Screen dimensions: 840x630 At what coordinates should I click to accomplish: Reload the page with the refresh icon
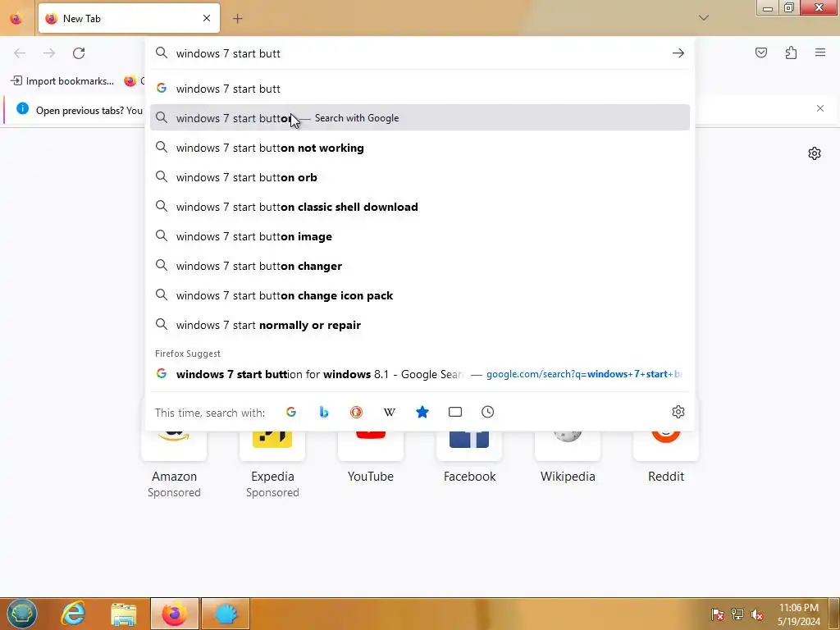pyautogui.click(x=79, y=53)
